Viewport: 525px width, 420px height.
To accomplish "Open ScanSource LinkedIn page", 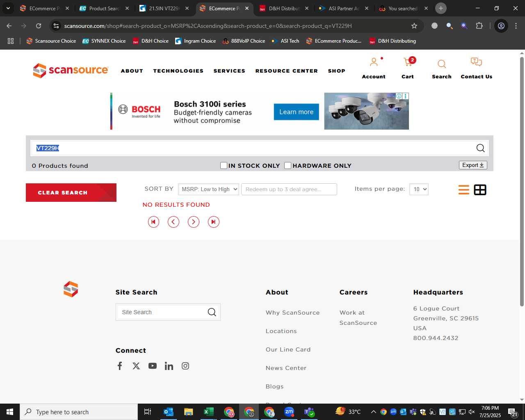I will tap(169, 366).
